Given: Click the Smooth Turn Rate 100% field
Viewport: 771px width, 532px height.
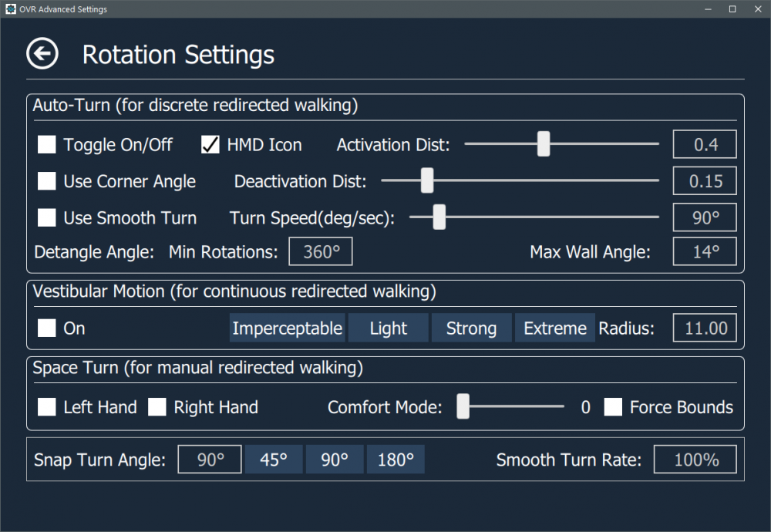Looking at the screenshot, I should tap(695, 460).
